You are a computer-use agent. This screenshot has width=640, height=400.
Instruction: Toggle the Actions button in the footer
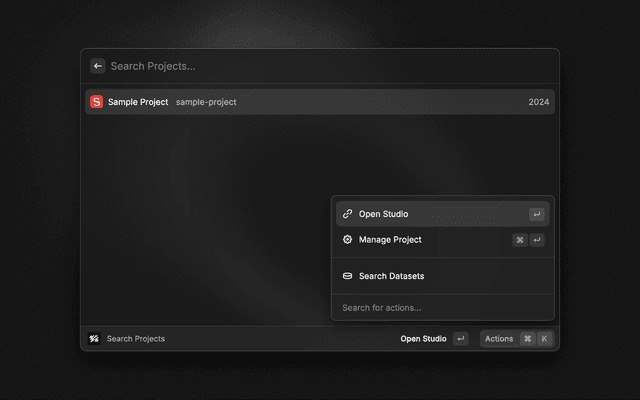[x=499, y=339]
